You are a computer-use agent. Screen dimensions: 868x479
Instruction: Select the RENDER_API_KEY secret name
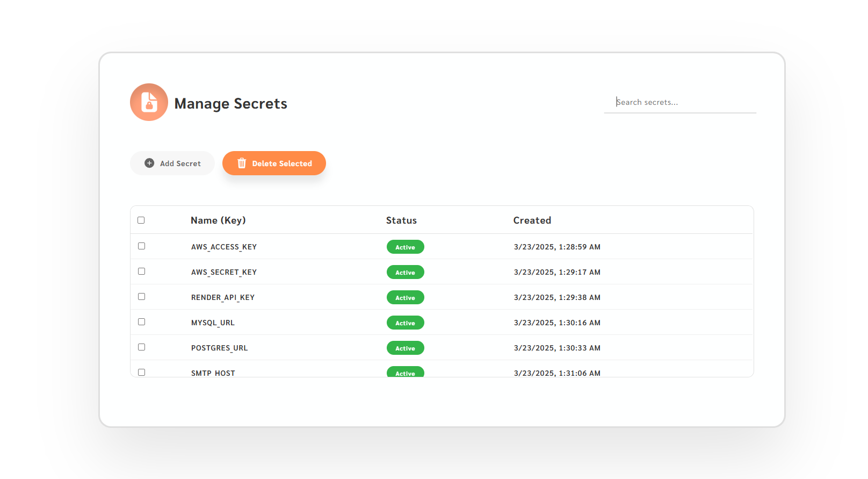coord(223,297)
